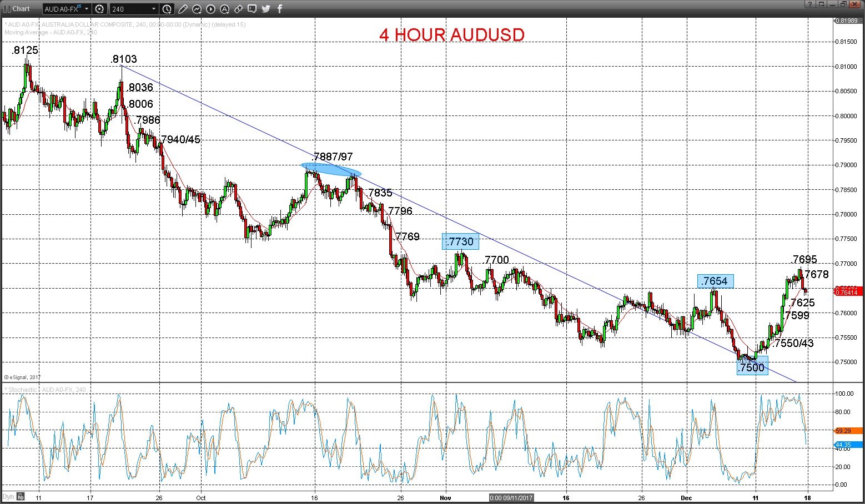This screenshot has height=504, width=865.
Task: Click the Stochastic study title label
Action: [46, 390]
